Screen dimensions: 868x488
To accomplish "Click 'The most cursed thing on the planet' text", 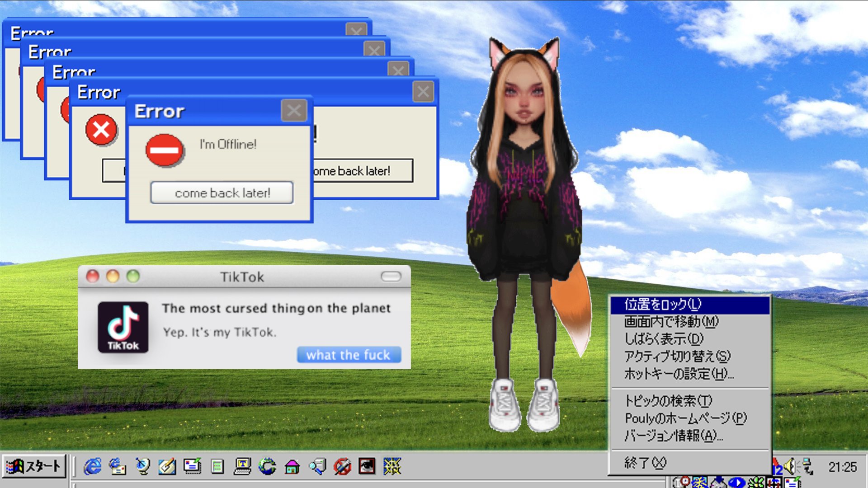I will pos(276,308).
